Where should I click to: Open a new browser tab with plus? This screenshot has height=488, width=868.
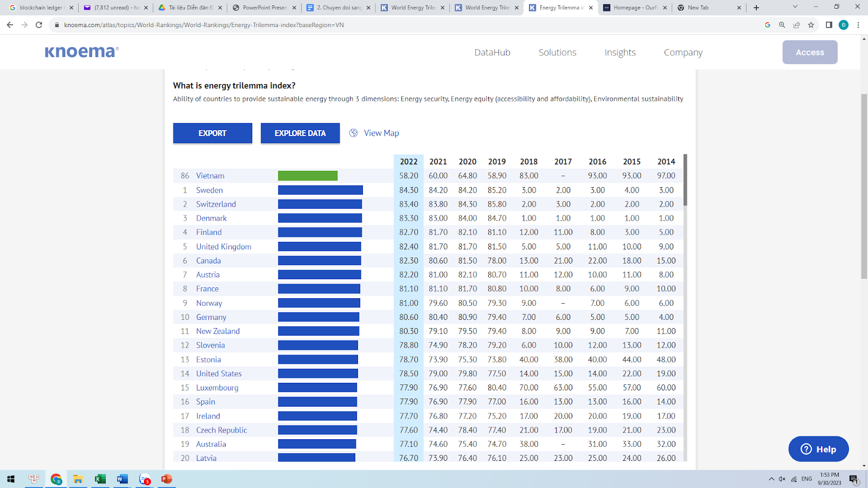(x=756, y=8)
